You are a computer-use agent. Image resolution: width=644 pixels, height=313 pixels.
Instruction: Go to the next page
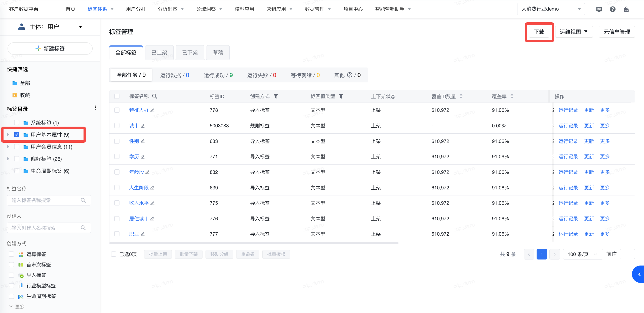(554, 254)
